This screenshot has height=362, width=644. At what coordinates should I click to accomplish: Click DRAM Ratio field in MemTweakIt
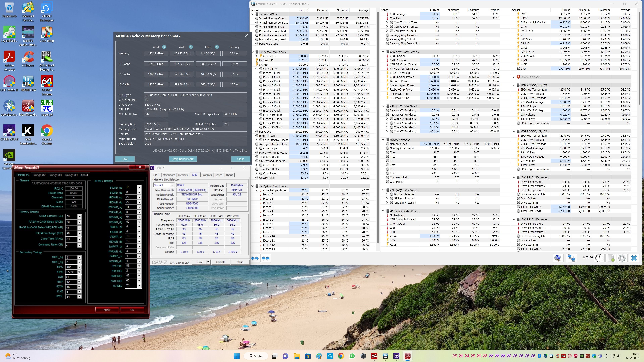pyautogui.click(x=73, y=193)
